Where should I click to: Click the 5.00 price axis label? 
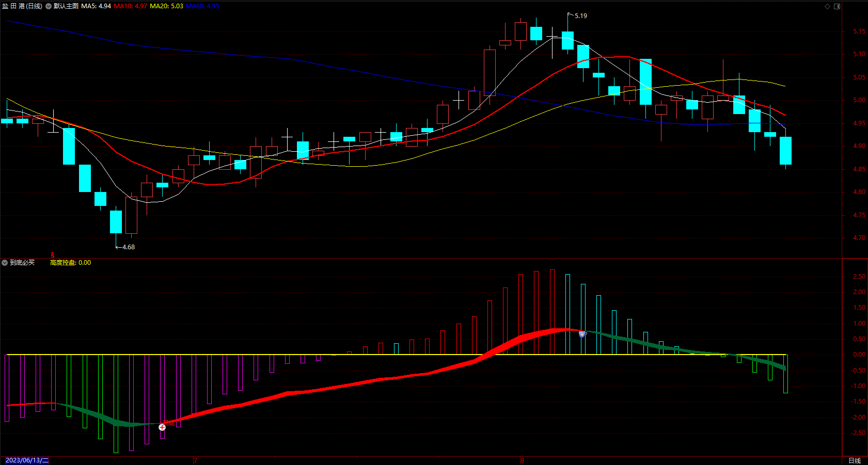859,100
